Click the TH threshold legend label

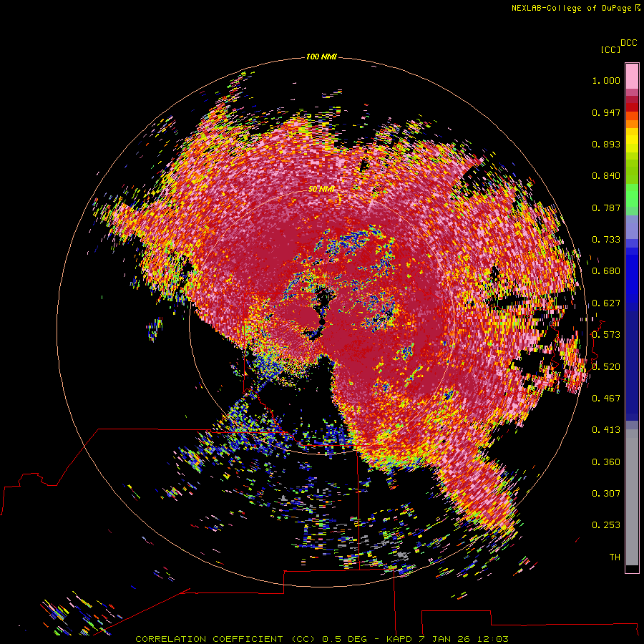click(x=615, y=557)
